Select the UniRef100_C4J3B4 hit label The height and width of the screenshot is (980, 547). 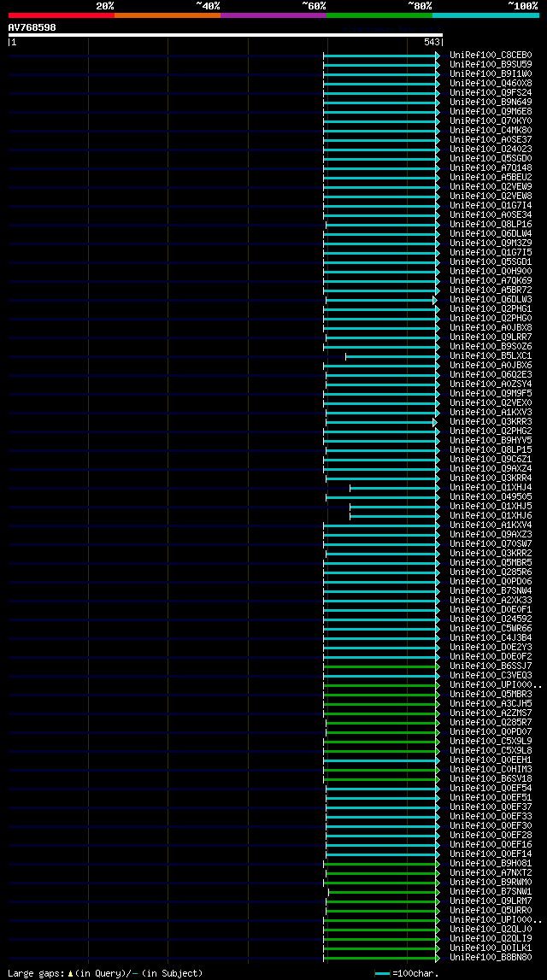[491, 637]
